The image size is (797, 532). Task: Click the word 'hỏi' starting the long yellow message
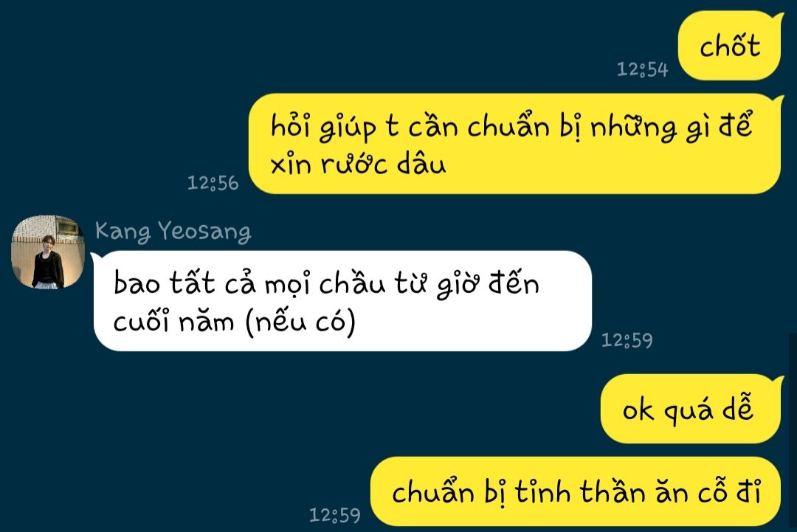pos(290,125)
